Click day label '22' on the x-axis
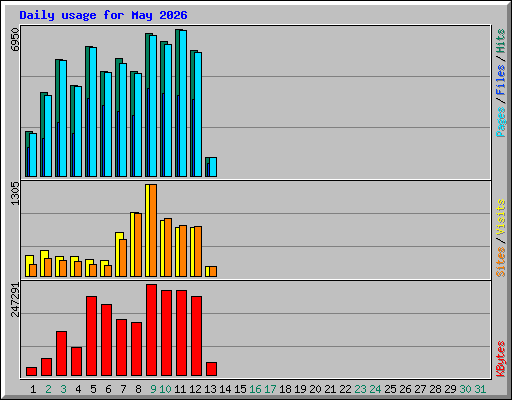512x400 pixels. 345,389
